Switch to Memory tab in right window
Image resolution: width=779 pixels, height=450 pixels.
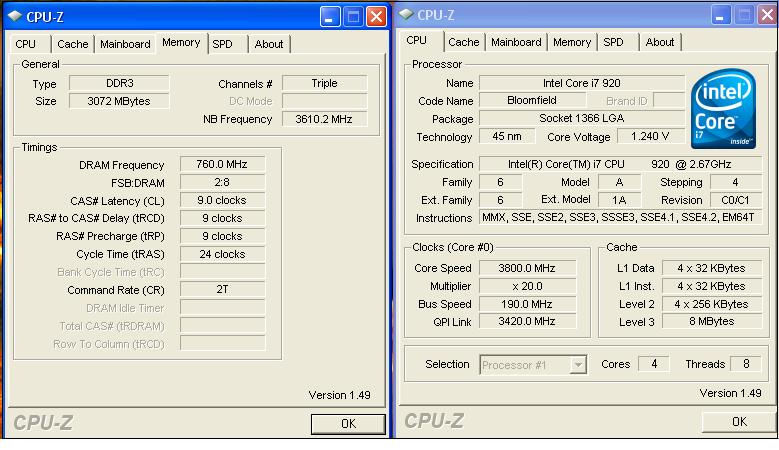(572, 42)
